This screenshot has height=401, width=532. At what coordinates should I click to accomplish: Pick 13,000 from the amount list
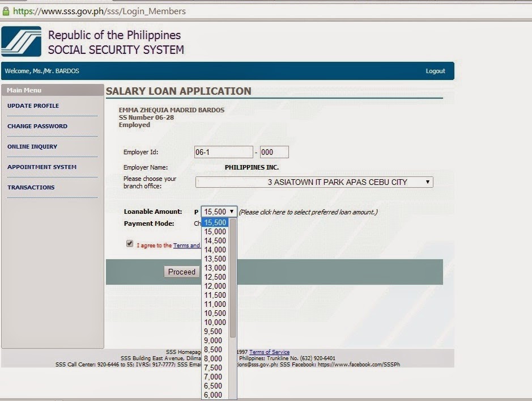(x=215, y=268)
